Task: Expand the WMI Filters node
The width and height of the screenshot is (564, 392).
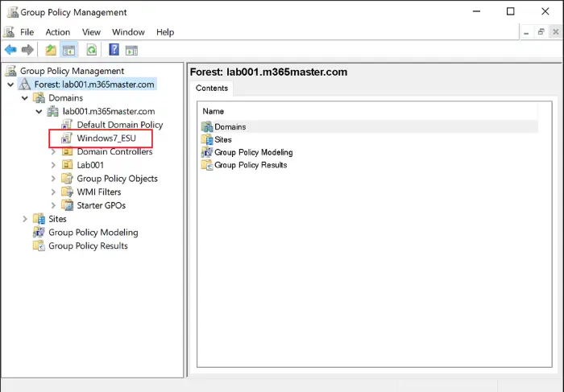Action: (53, 192)
